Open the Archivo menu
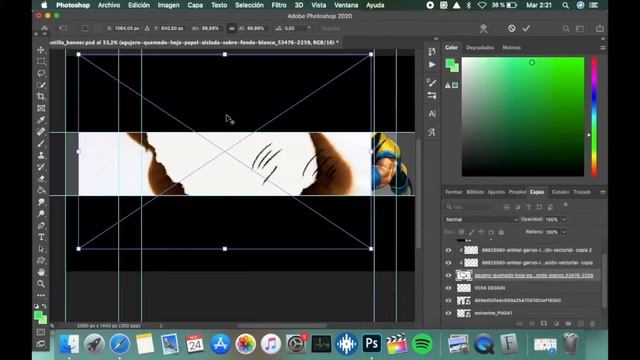640x360 pixels. click(x=109, y=5)
